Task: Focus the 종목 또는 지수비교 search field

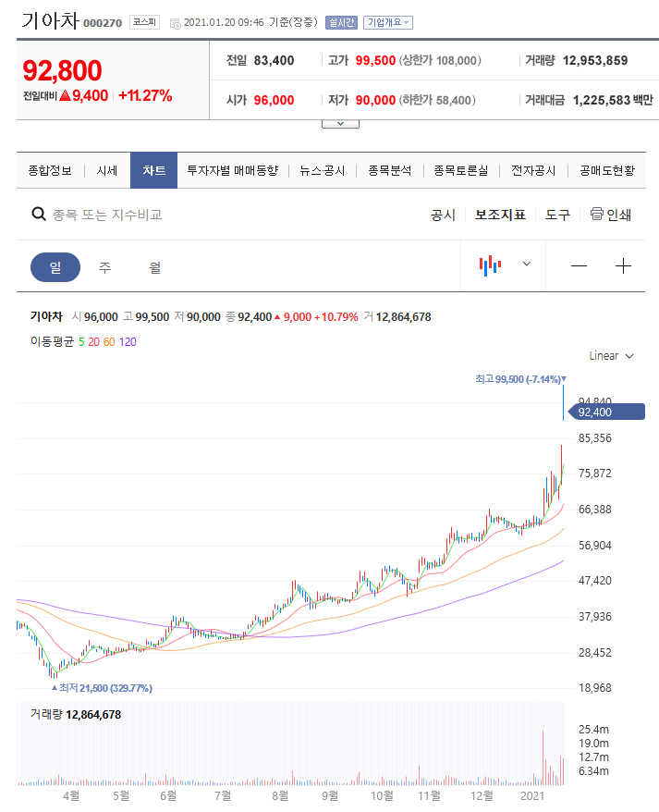Action: point(107,215)
